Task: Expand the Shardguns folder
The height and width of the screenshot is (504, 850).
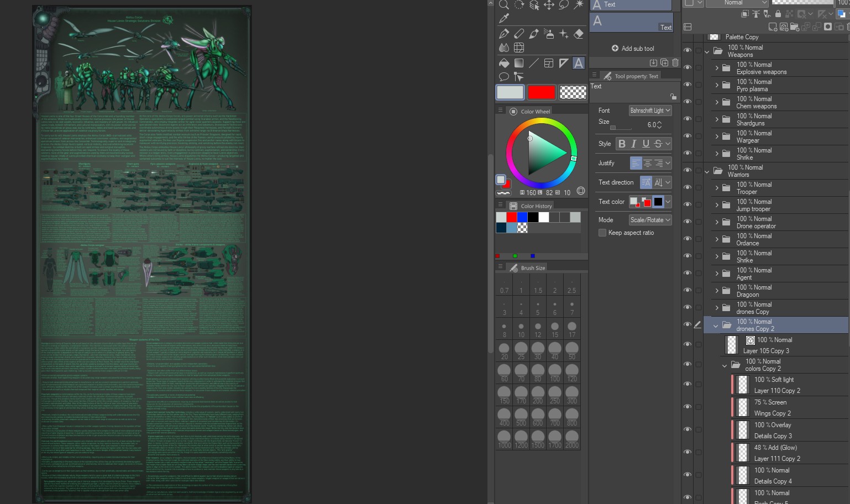Action: (717, 119)
